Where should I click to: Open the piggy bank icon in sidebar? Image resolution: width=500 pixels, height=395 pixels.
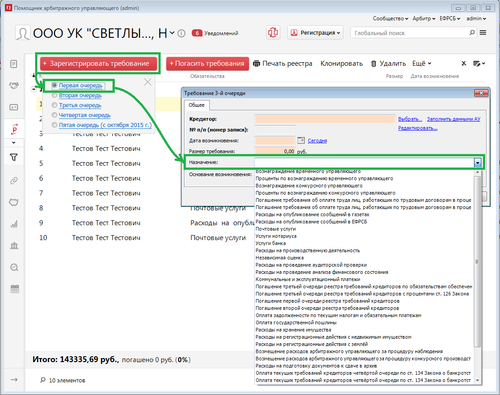pos(14,202)
